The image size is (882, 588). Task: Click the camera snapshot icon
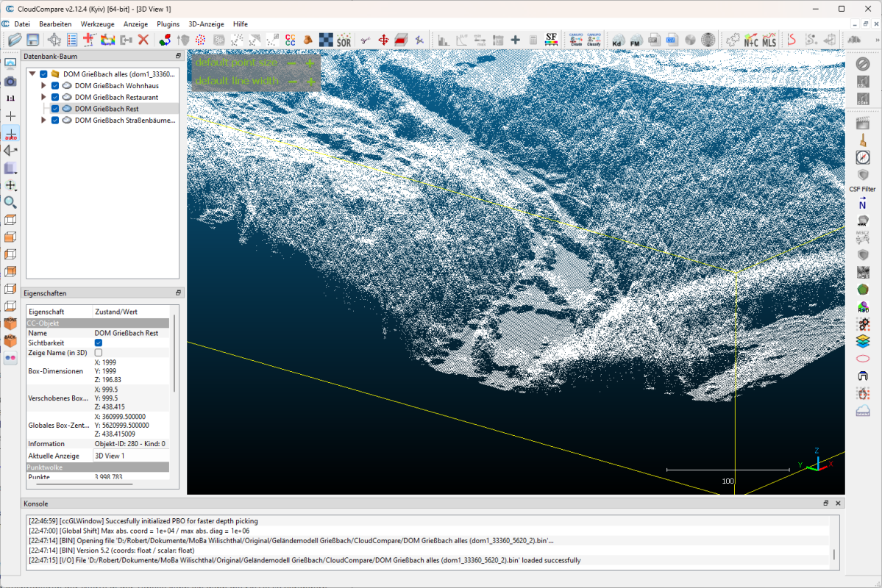(10, 81)
